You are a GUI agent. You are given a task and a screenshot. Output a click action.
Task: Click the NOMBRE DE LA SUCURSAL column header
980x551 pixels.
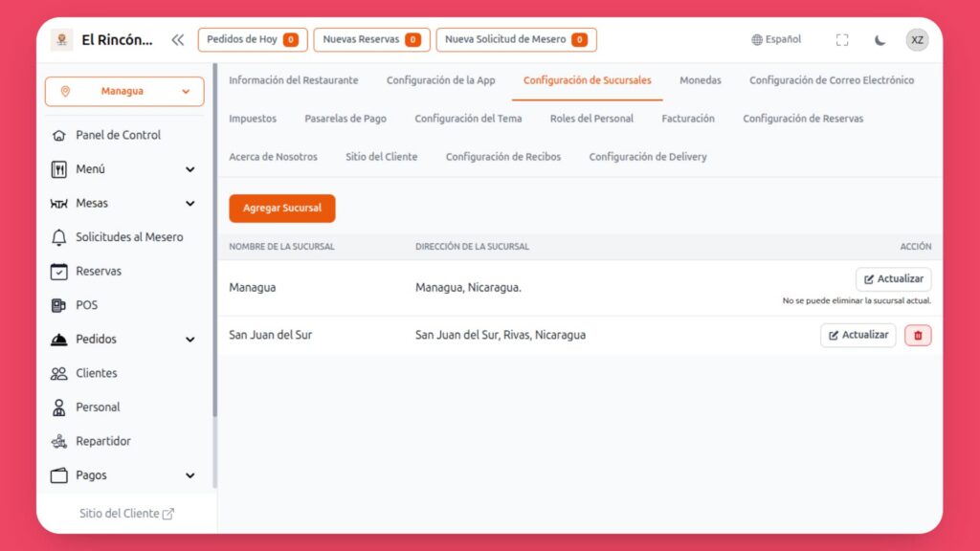pos(281,247)
